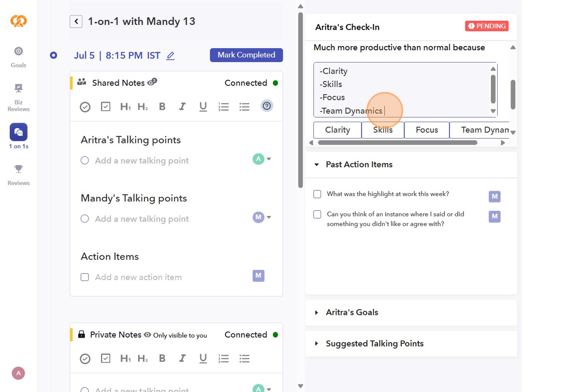
Task: Open Biz Reviews in the sidebar
Action: (x=19, y=98)
